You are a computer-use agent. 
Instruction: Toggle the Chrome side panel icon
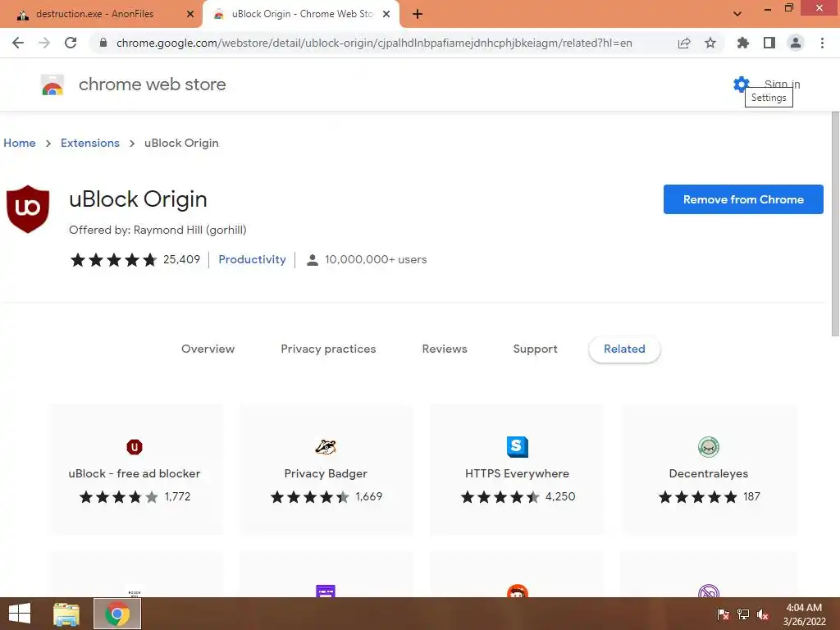769,43
